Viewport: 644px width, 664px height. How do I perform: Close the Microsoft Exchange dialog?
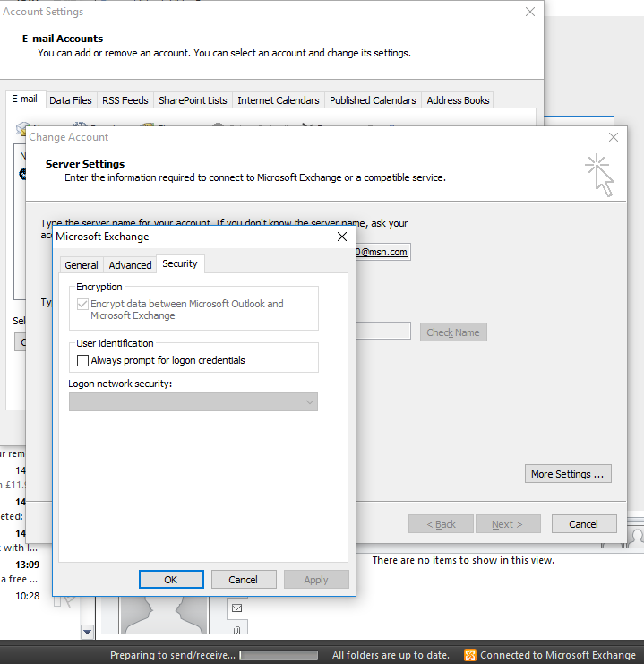[x=342, y=237]
